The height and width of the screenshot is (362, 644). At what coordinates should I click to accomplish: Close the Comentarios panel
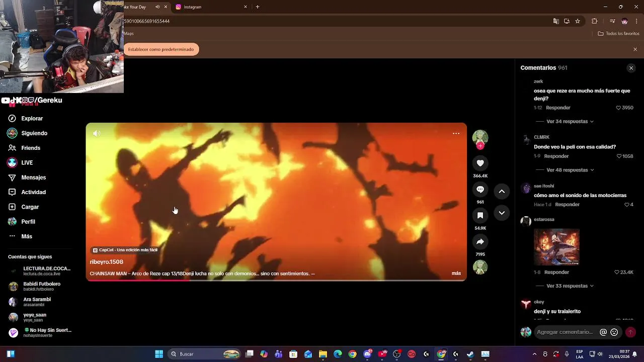coord(631,68)
